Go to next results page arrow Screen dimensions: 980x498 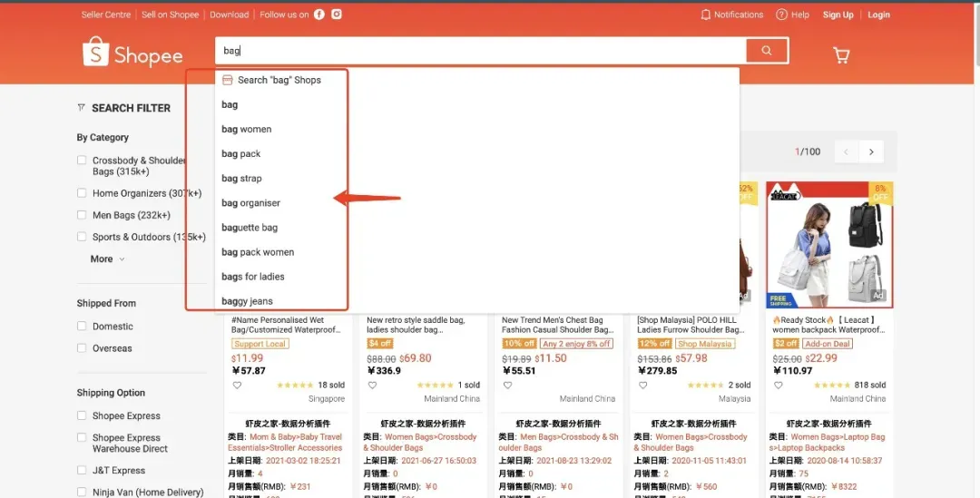pos(871,151)
